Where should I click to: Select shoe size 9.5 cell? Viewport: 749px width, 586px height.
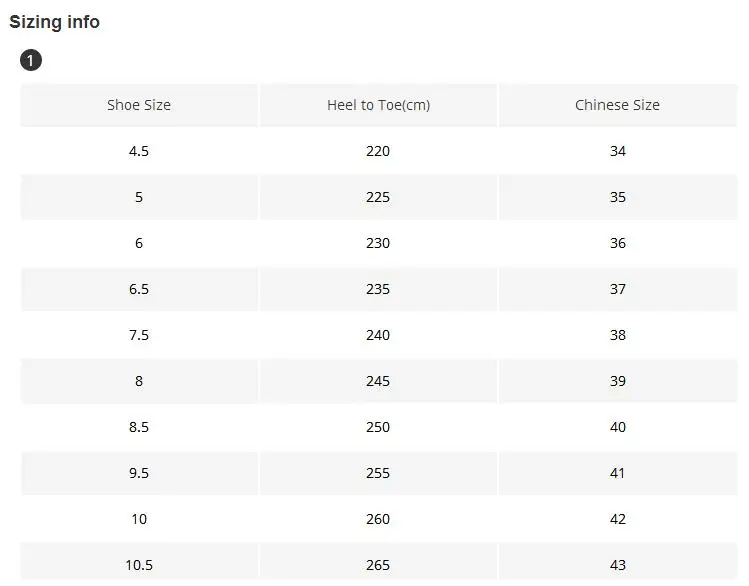click(x=139, y=473)
